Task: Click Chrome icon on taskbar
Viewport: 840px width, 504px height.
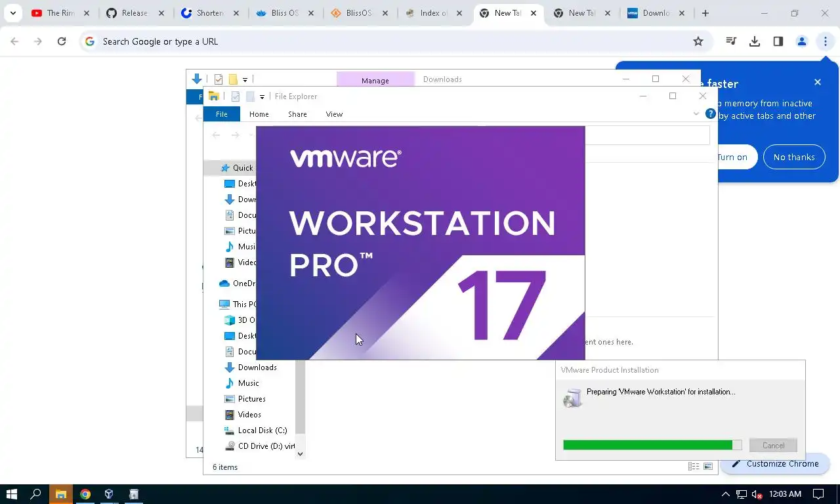Action: pos(85,494)
